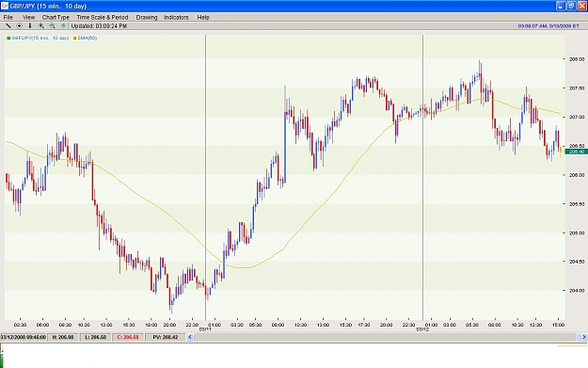Screen dimensions: 588x368
Task: Open the Drawing menu
Action: (147, 17)
